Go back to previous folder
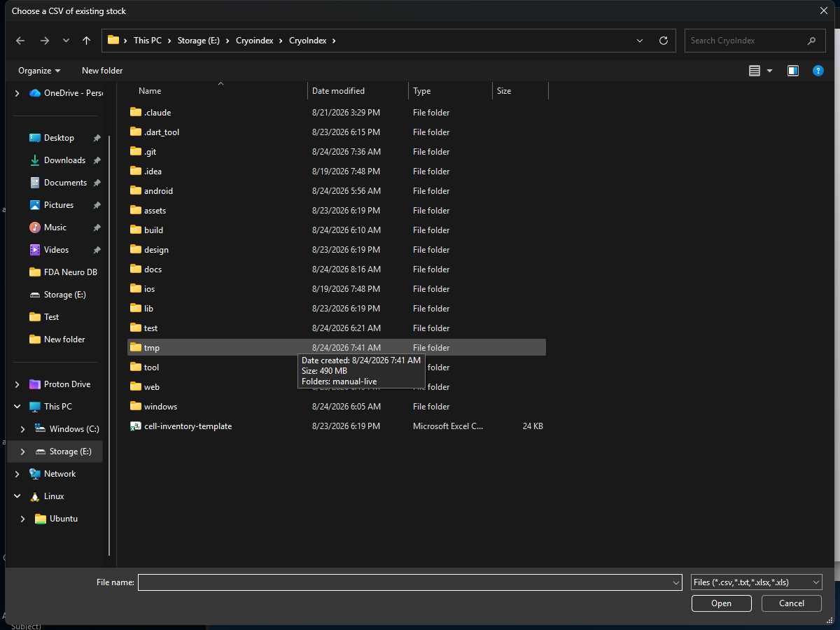Screen dimensions: 840x630 click(20, 41)
